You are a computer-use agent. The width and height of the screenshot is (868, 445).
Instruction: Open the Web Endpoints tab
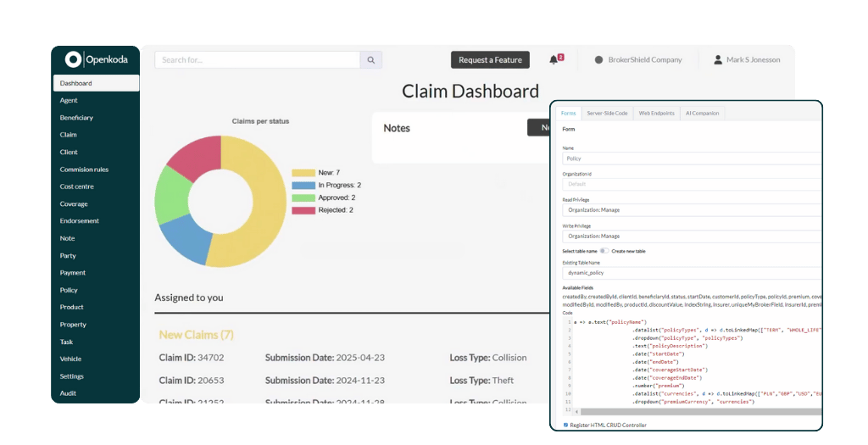coord(656,113)
